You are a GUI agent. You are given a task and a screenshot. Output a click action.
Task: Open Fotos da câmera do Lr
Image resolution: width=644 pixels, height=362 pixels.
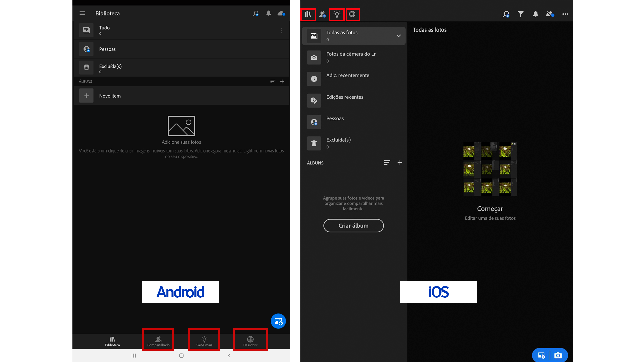tap(354, 57)
